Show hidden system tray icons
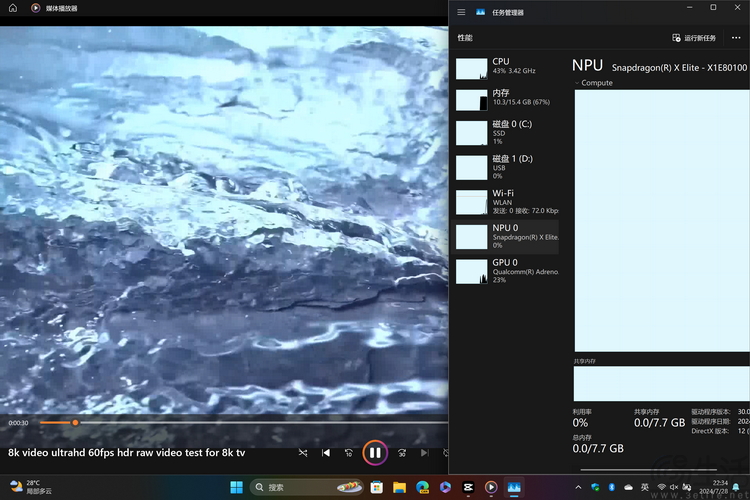Viewport: 750px width, 500px height. pos(578,487)
